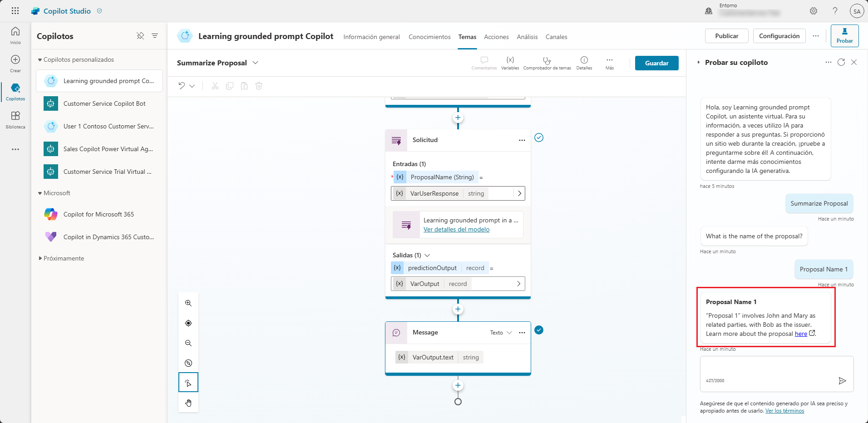Image resolution: width=868 pixels, height=423 pixels.
Task: Click VarOutput.text variable chip in Message
Action: click(x=439, y=357)
